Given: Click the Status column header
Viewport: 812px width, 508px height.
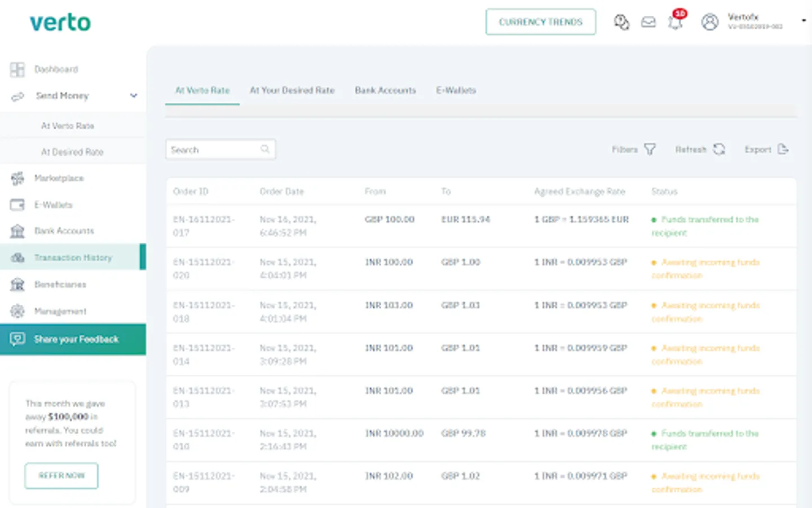Looking at the screenshot, I should tap(664, 191).
